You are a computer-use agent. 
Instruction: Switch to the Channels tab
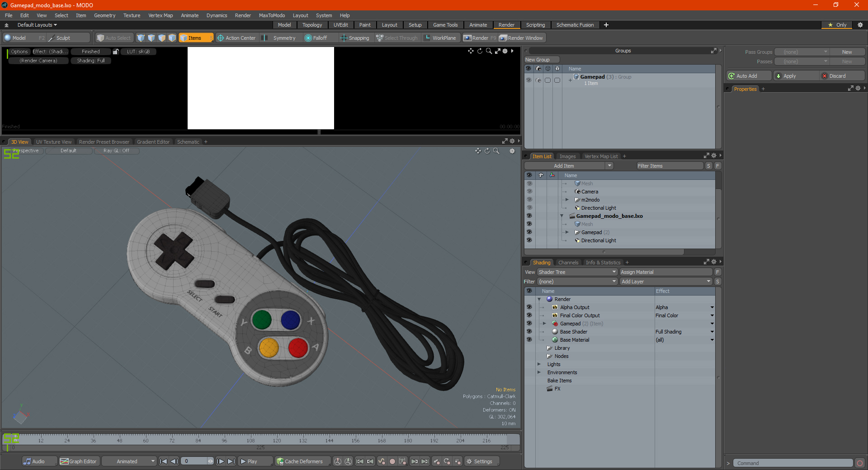(568, 263)
